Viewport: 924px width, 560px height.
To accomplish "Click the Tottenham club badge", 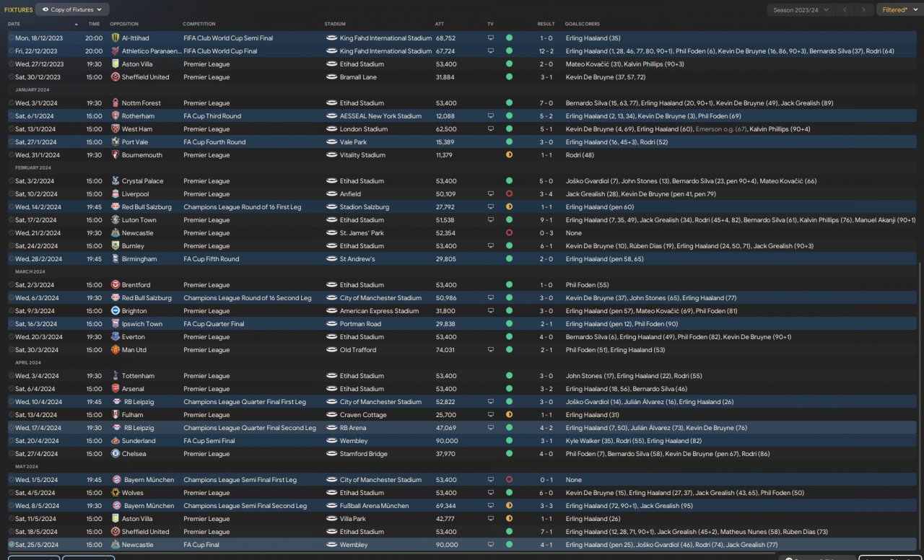I will 115,375.
